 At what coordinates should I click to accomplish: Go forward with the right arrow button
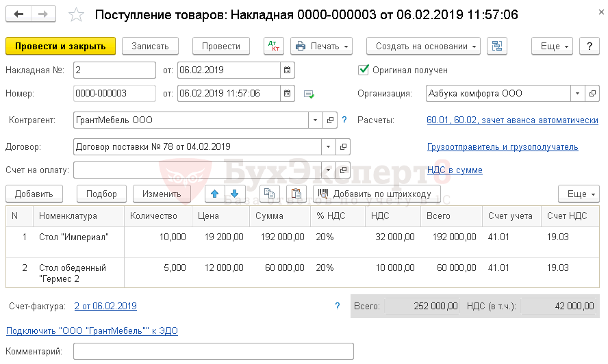coord(43,14)
